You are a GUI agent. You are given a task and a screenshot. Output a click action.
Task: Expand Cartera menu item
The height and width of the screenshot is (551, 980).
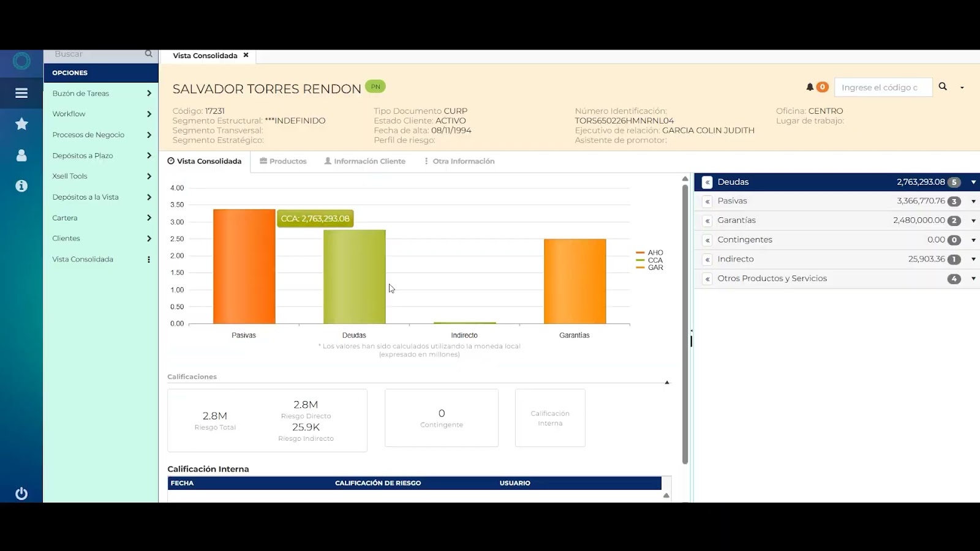click(x=100, y=218)
